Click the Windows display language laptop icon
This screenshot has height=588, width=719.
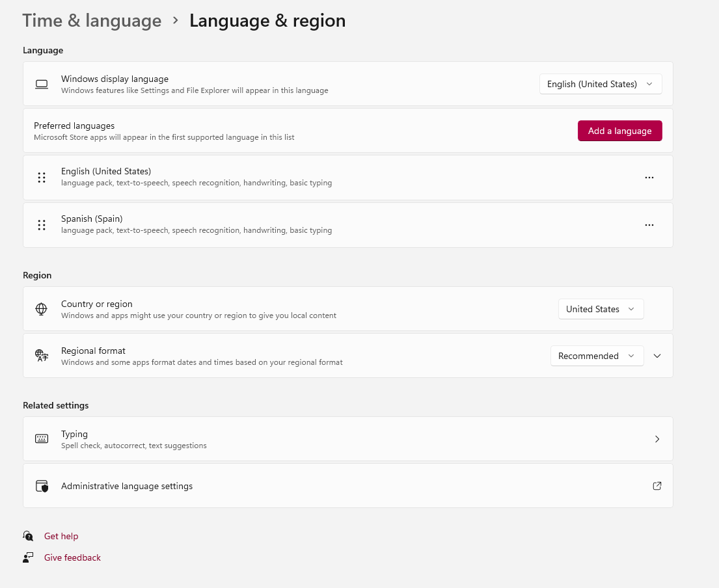[41, 85]
